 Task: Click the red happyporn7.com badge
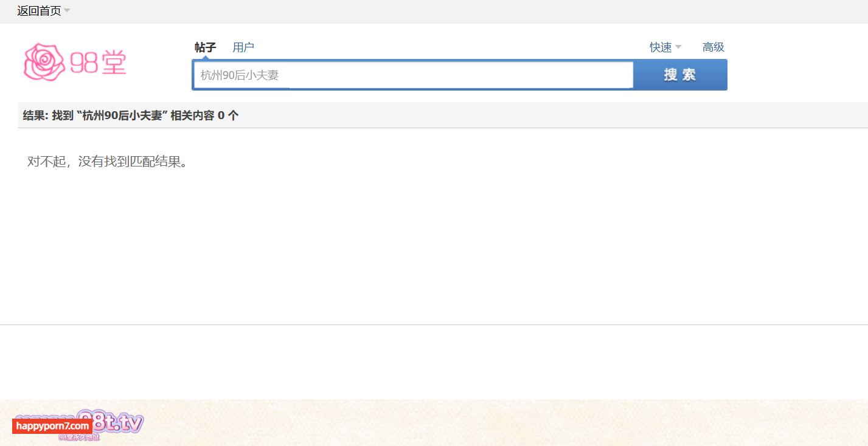[x=52, y=427]
